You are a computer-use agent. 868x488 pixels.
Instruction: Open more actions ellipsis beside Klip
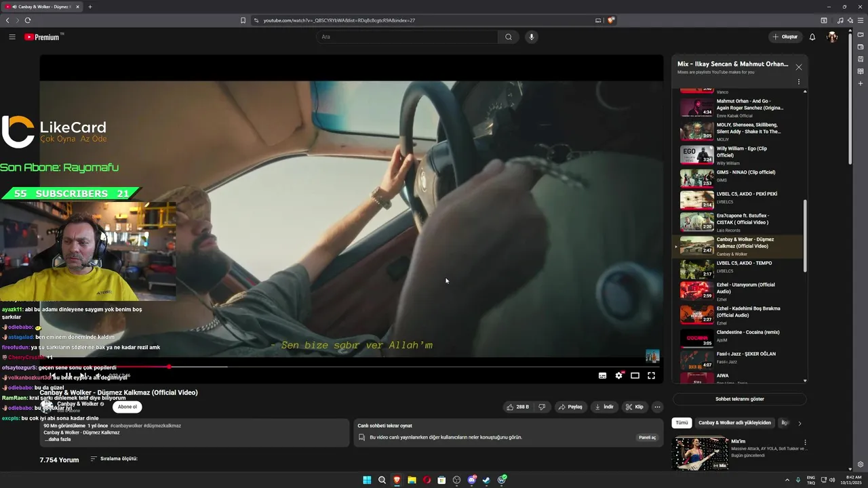pos(657,407)
